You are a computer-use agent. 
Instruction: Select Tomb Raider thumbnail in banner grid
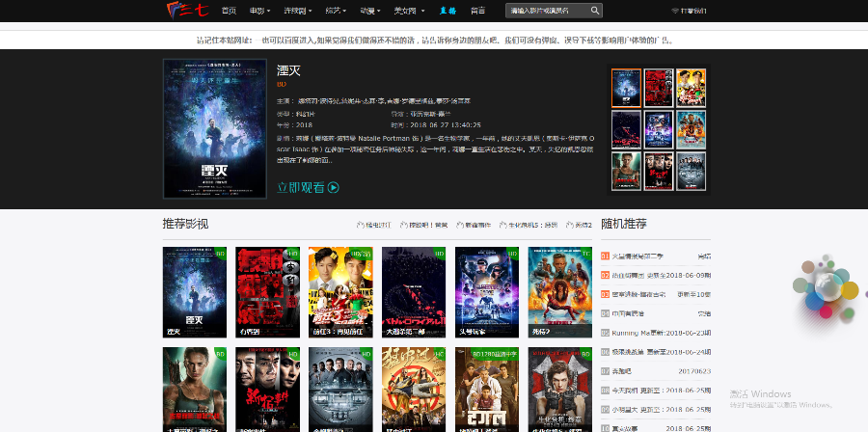(626, 172)
